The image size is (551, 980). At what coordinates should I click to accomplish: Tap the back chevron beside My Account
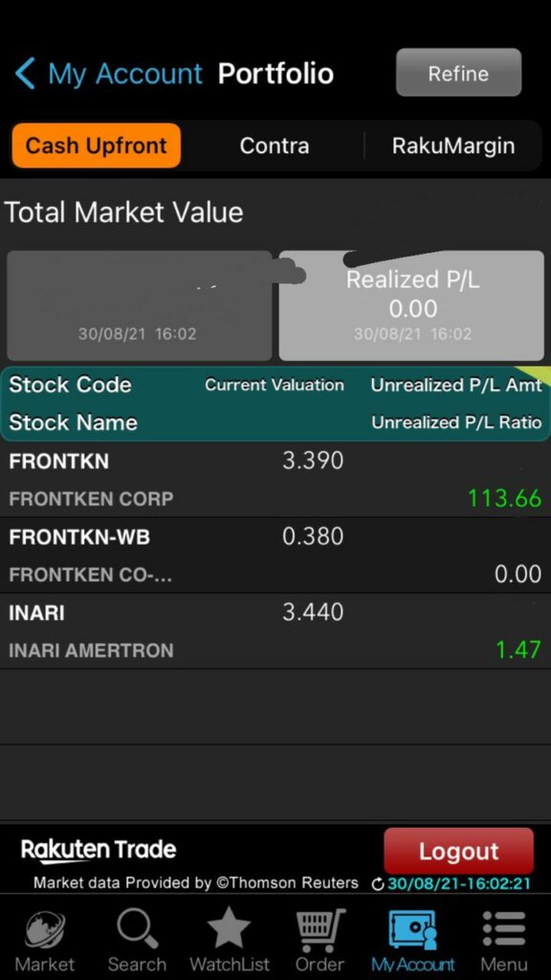(x=25, y=74)
